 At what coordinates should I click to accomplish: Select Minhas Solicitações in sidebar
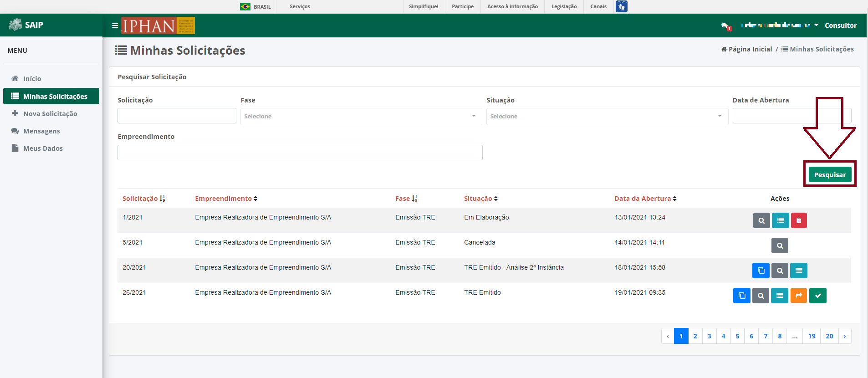pos(51,96)
